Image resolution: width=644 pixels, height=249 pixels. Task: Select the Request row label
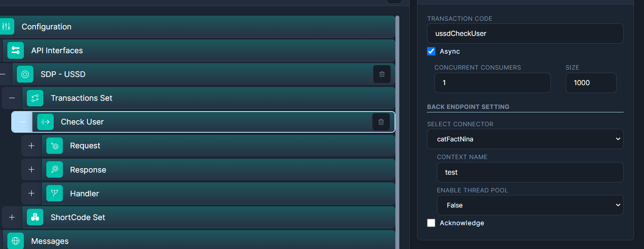coord(85,146)
